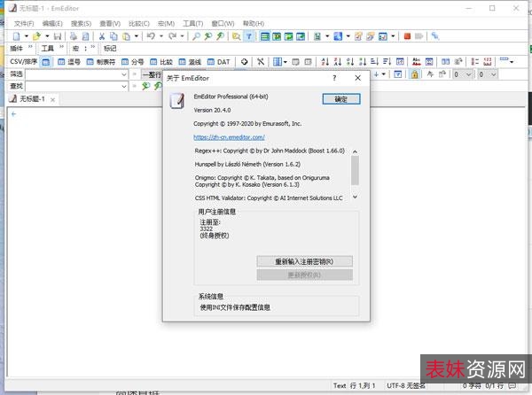Click the Sort Z to A icon

pos(337,61)
